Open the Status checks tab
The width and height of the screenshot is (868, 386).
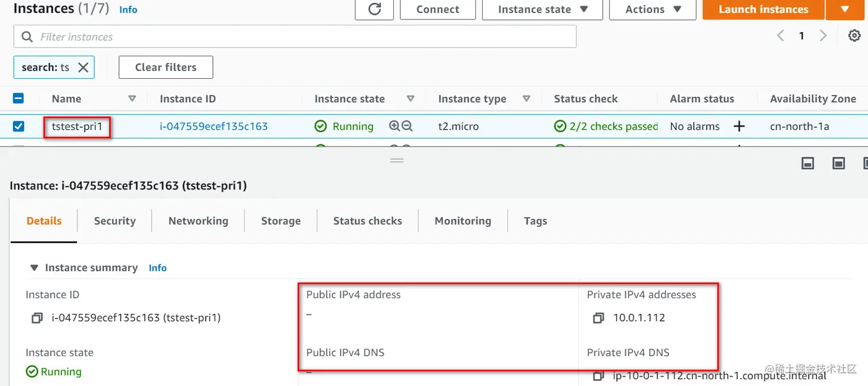click(x=367, y=221)
